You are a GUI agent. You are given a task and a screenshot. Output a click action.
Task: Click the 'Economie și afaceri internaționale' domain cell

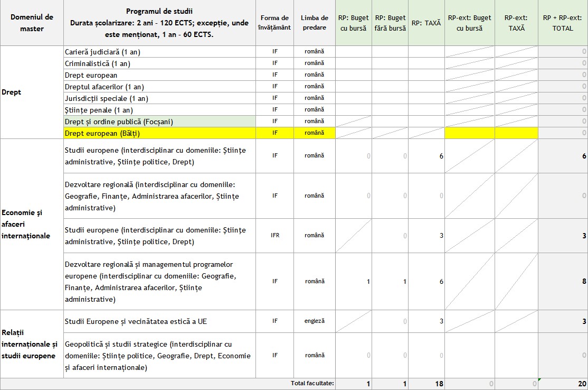[32, 225]
